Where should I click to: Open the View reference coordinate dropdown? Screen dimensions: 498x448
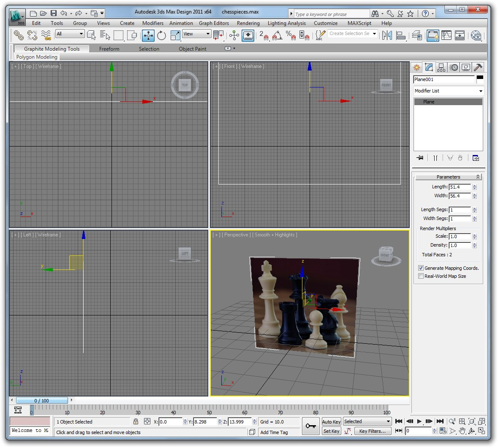point(196,34)
